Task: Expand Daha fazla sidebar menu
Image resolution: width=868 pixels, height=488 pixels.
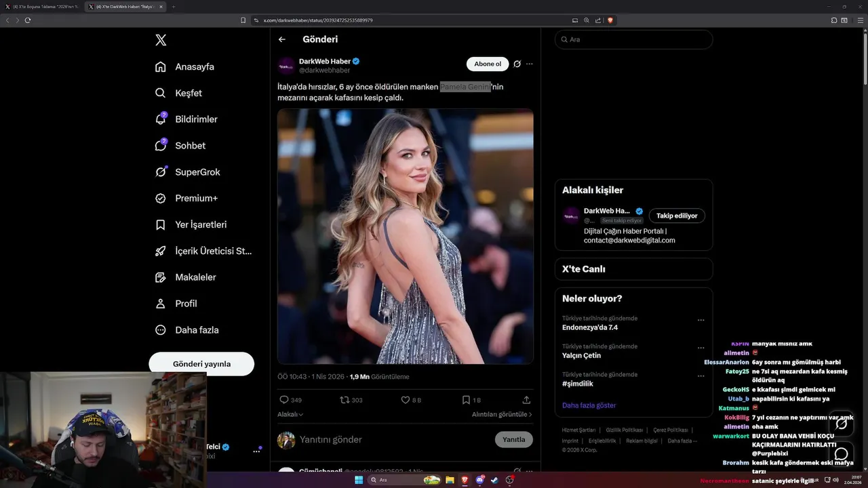Action: (186, 330)
